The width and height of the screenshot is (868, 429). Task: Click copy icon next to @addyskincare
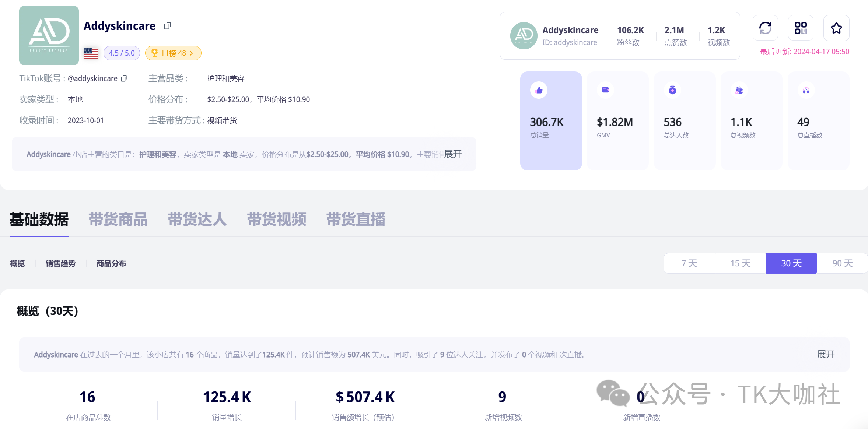[x=124, y=78]
